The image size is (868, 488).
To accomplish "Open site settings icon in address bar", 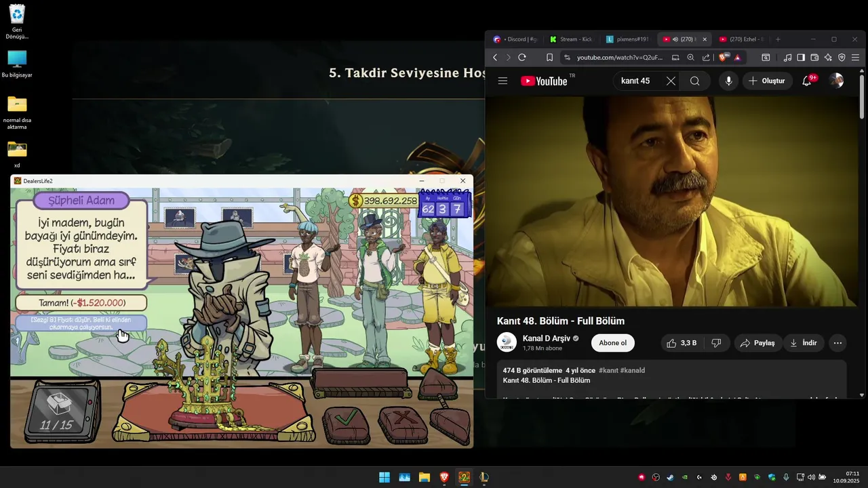I will (x=567, y=58).
